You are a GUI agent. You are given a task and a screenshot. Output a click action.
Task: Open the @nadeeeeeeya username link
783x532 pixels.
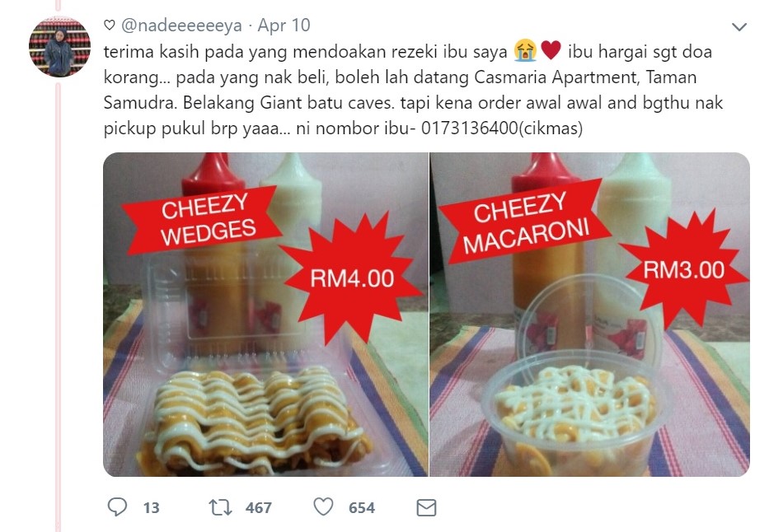pos(182,25)
